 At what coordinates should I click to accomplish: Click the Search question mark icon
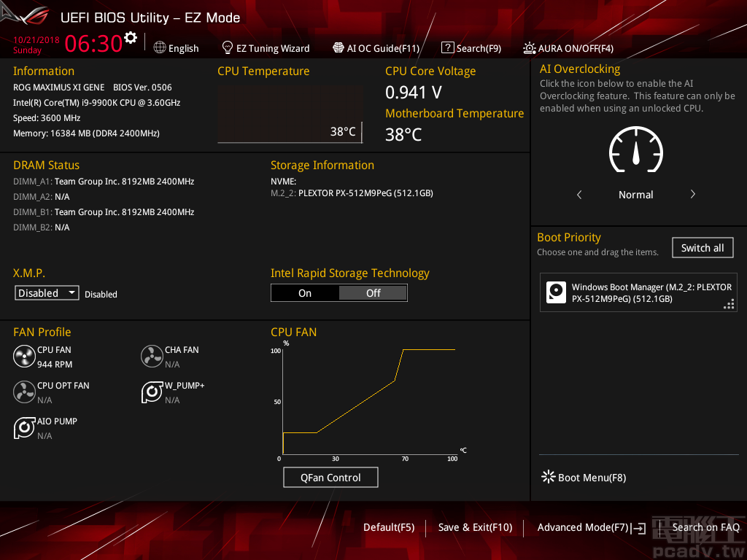tap(447, 47)
